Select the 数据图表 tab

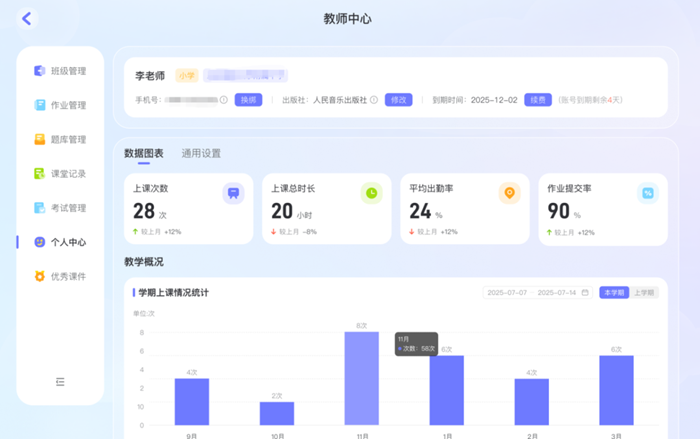click(x=143, y=154)
